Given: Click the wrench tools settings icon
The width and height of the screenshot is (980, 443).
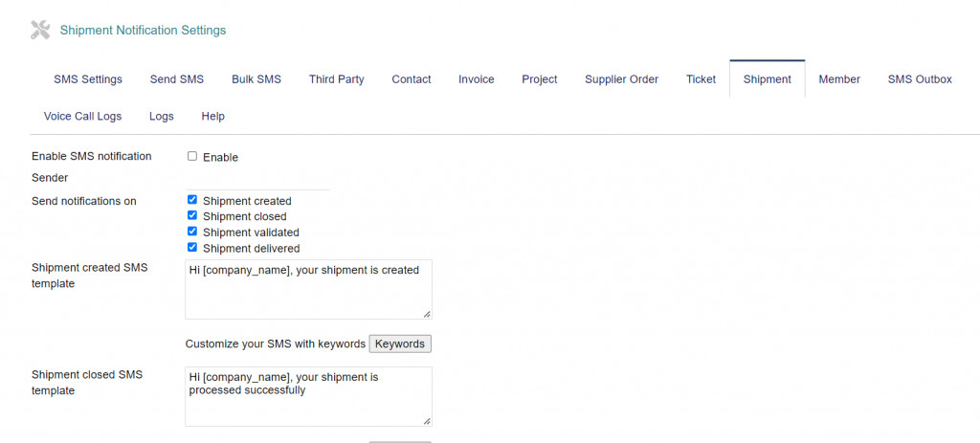Looking at the screenshot, I should [x=40, y=30].
